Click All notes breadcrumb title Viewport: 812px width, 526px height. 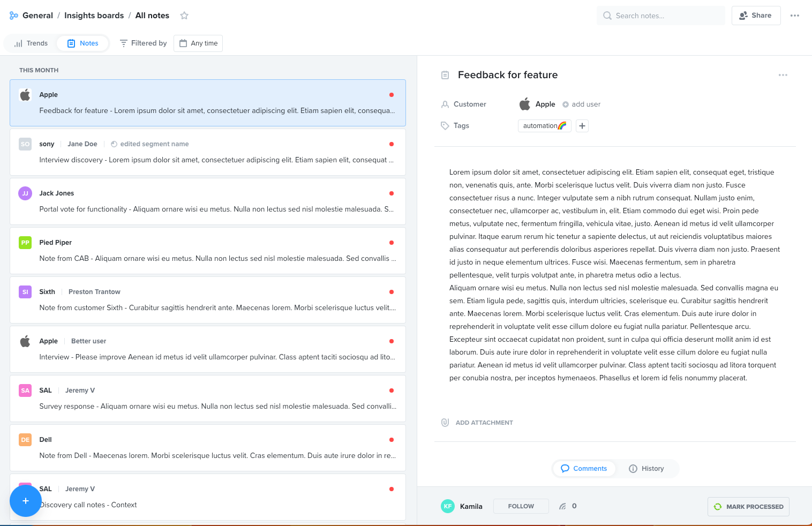(x=152, y=16)
